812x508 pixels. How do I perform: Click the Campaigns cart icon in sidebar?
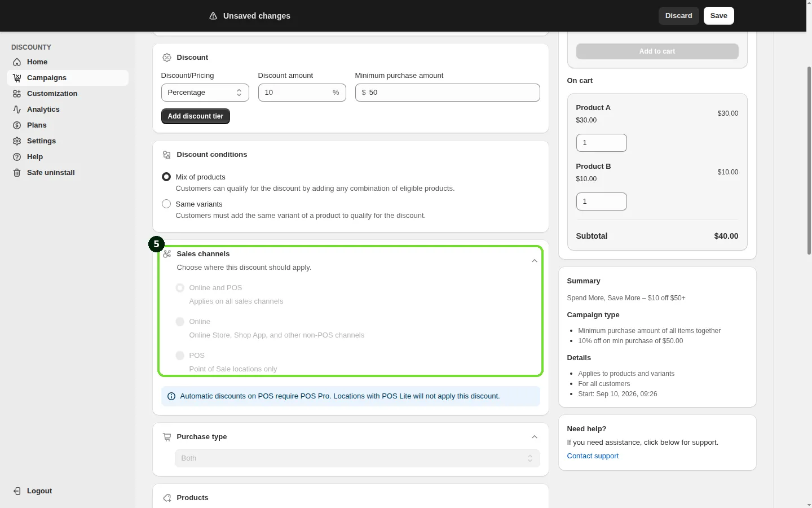coord(17,78)
